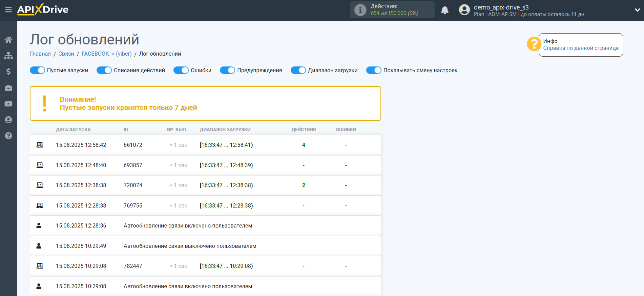
Task: Click Автообновление связи выключено пользователем entry
Action: (x=190, y=246)
